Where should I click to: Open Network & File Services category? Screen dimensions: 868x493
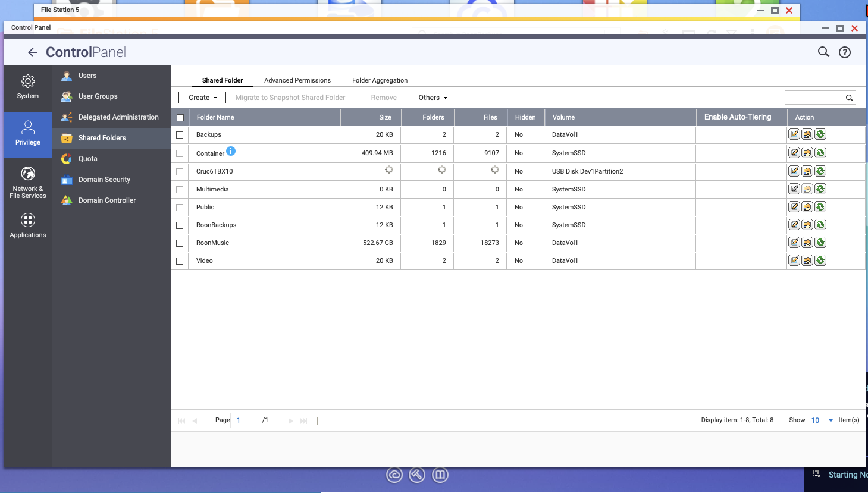(x=28, y=183)
